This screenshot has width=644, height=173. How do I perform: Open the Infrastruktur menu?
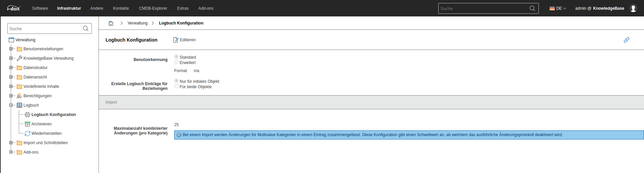(69, 8)
